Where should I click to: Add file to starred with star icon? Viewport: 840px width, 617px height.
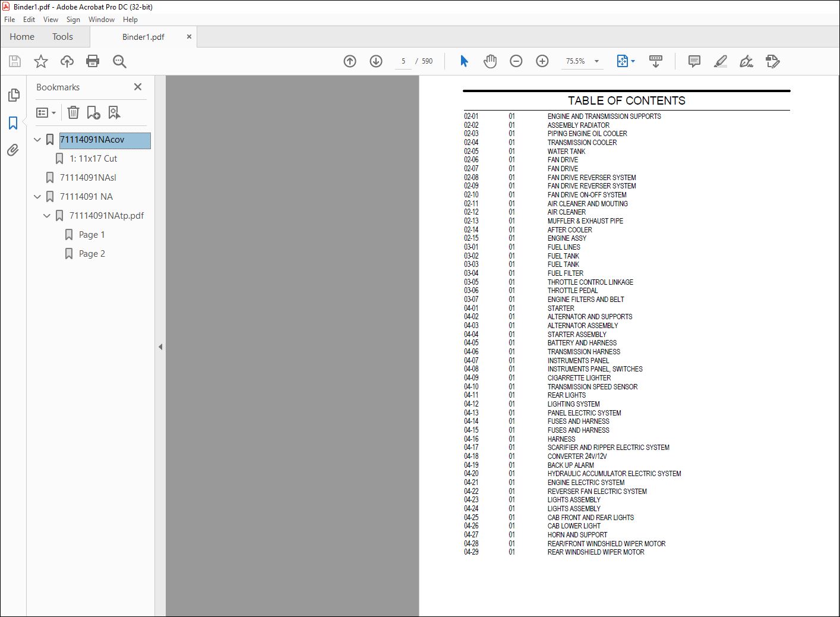pos(41,61)
